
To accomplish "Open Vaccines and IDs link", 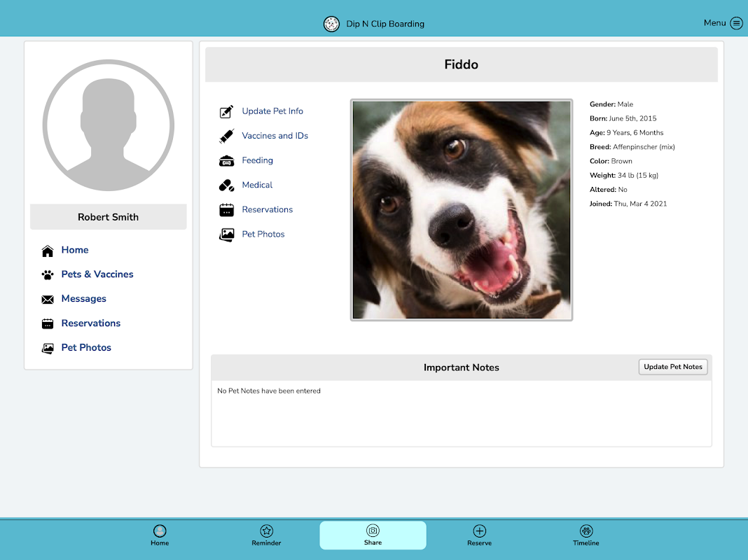I will pos(275,136).
